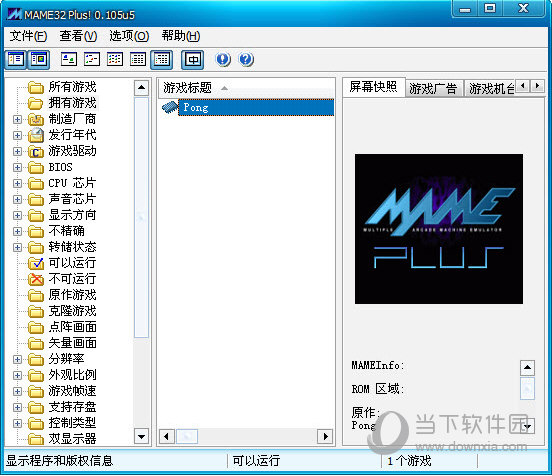Viewport: 552px width, 476px height.
Task: Open the 文件(F) menu
Action: click(28, 36)
